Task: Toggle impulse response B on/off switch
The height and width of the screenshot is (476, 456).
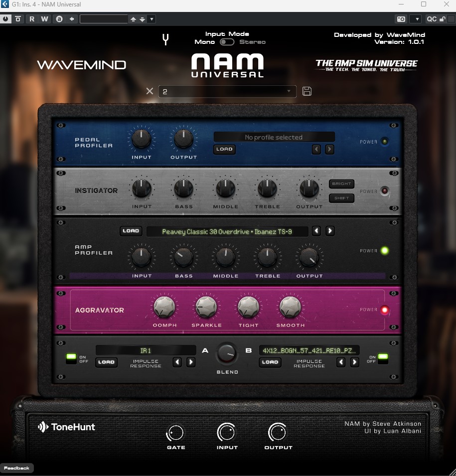Action: coord(383,359)
